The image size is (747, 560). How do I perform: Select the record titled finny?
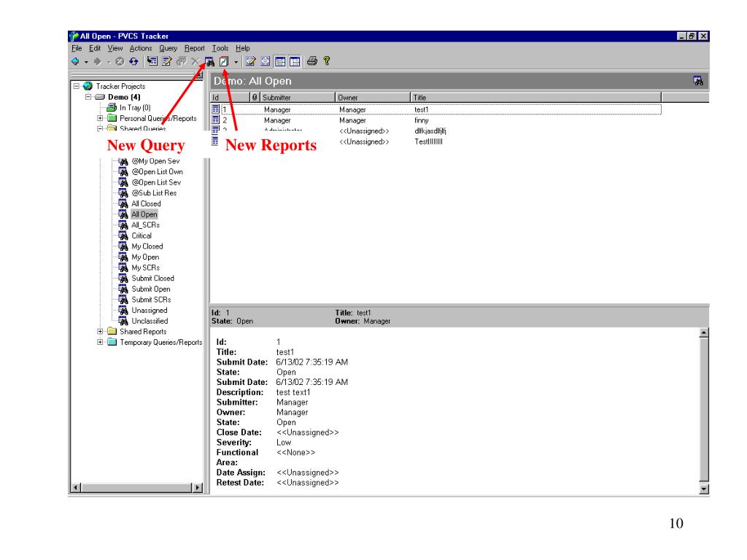(421, 120)
